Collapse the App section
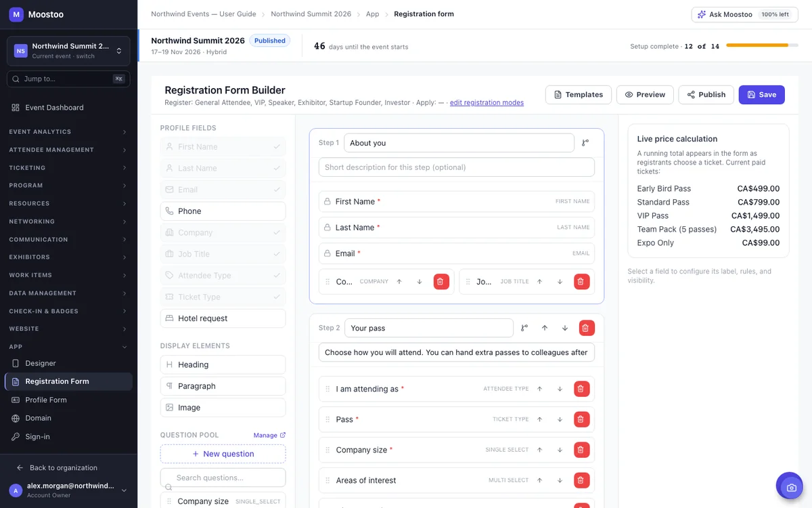This screenshot has width=812, height=508. pyautogui.click(x=68, y=347)
